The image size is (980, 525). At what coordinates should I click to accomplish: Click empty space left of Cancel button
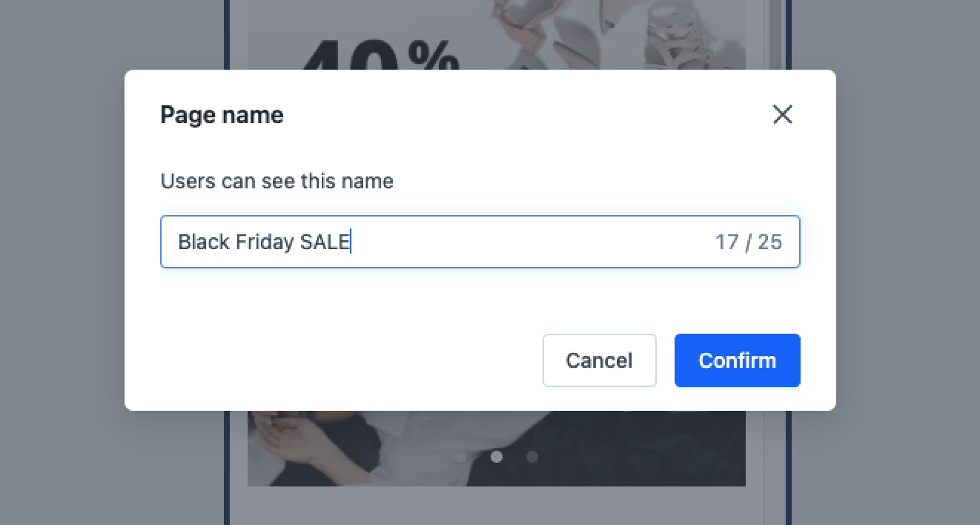coord(348,360)
